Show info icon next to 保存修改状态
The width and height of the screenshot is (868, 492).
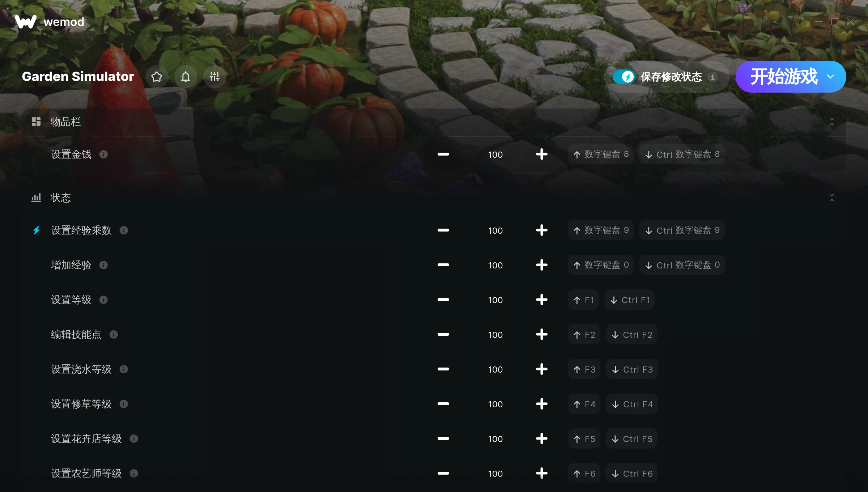pos(712,77)
